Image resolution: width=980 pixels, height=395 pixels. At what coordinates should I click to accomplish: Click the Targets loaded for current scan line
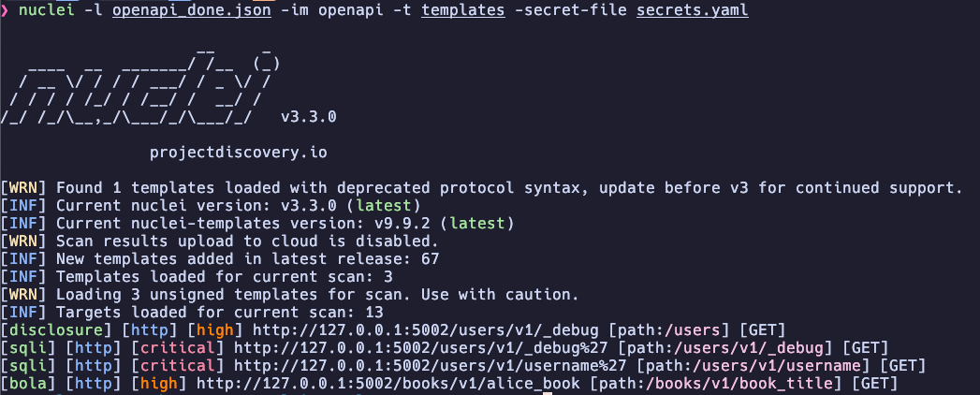192,312
